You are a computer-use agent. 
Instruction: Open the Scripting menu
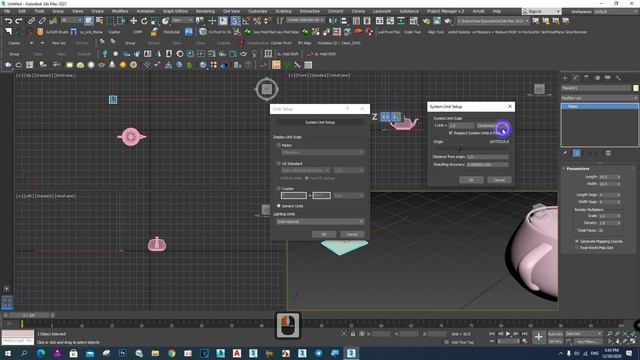pyautogui.click(x=283, y=11)
